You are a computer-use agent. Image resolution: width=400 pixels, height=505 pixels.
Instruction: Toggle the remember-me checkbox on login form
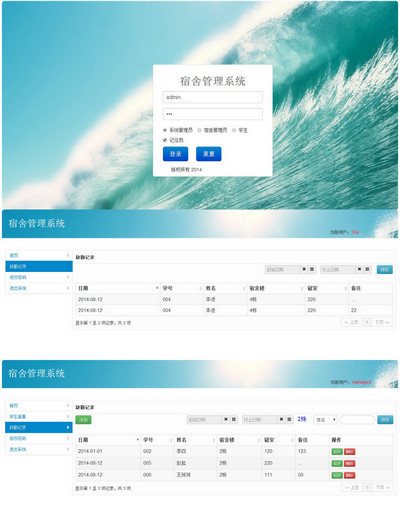pos(165,140)
